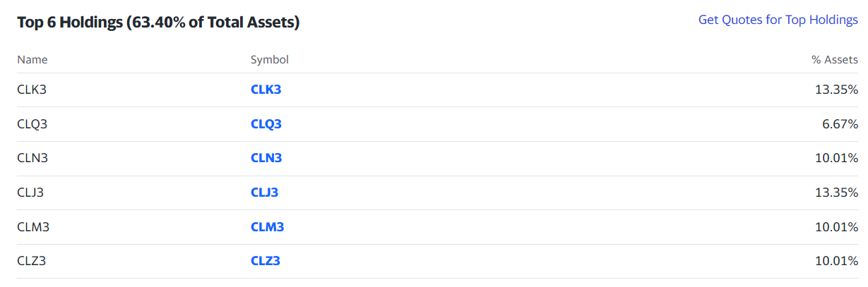Image resolution: width=868 pixels, height=287 pixels.
Task: Open the blue CLQ3 symbol link
Action: [x=266, y=124]
